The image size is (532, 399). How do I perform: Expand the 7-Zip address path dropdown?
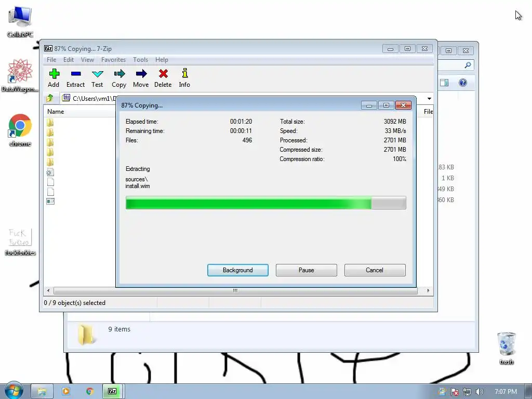tap(429, 98)
